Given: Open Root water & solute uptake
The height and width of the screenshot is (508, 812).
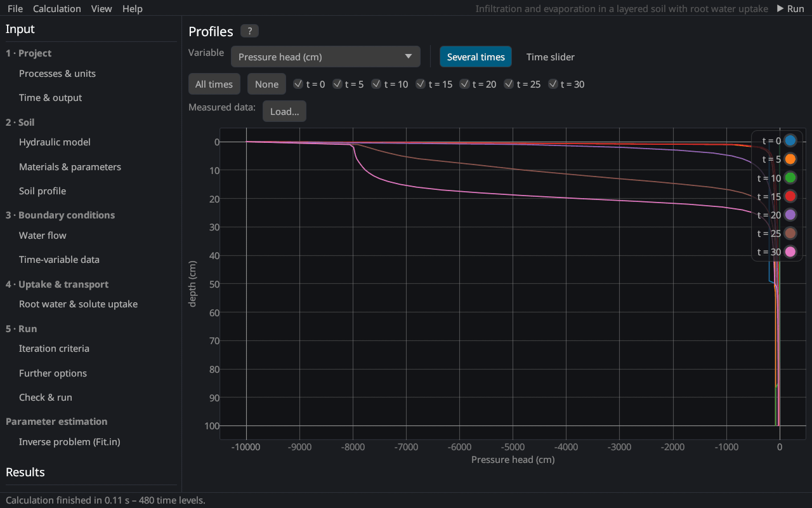Looking at the screenshot, I should 78,304.
